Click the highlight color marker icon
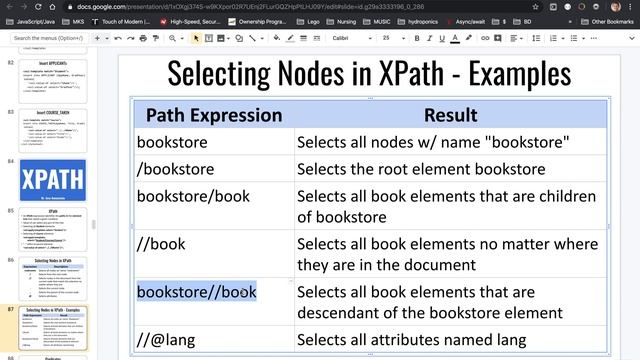The width and height of the screenshot is (640, 360). (469, 38)
